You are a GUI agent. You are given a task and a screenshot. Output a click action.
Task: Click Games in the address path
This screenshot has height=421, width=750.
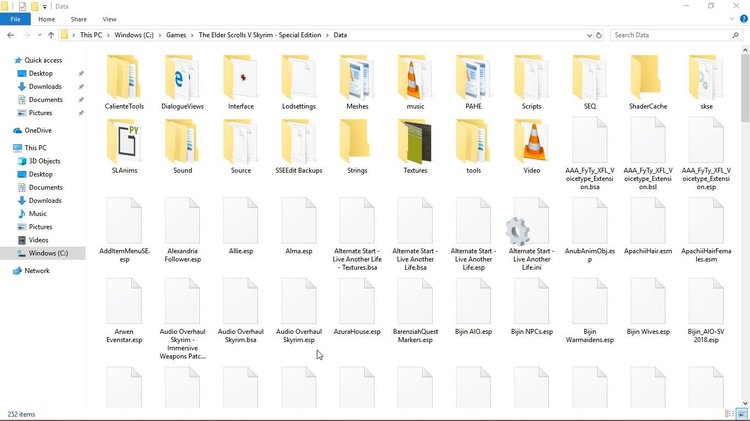(176, 35)
